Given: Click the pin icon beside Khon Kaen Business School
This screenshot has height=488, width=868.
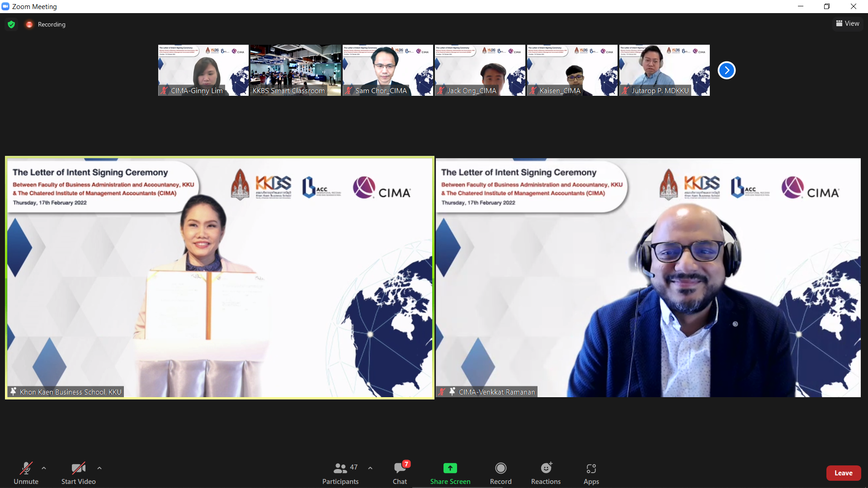Looking at the screenshot, I should coord(13,392).
